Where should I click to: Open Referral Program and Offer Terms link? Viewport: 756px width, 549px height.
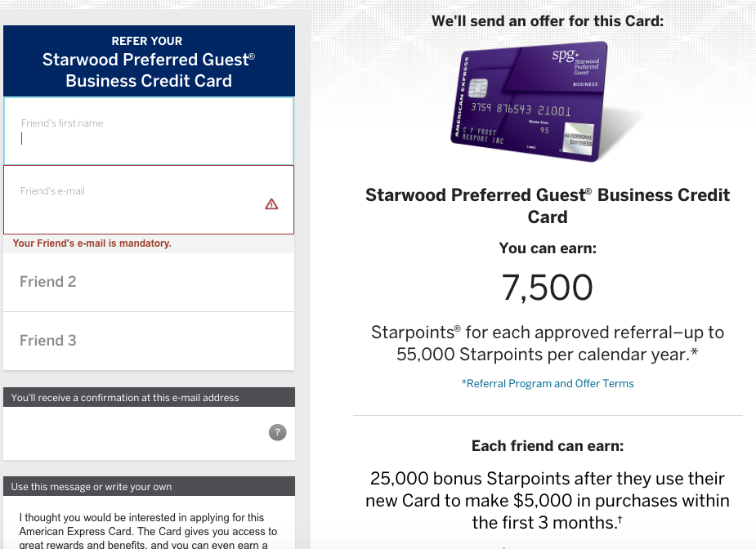click(x=548, y=384)
